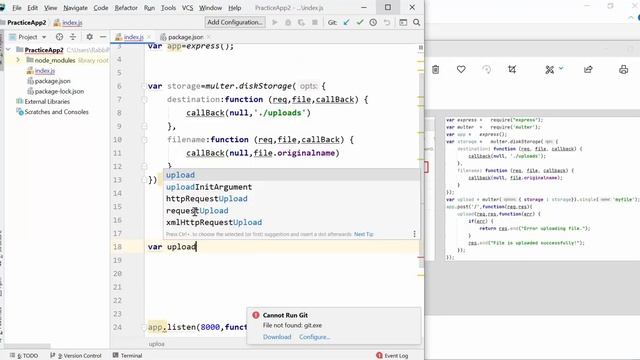
Task: Locate opened file in Project panel
Action: click(60, 37)
